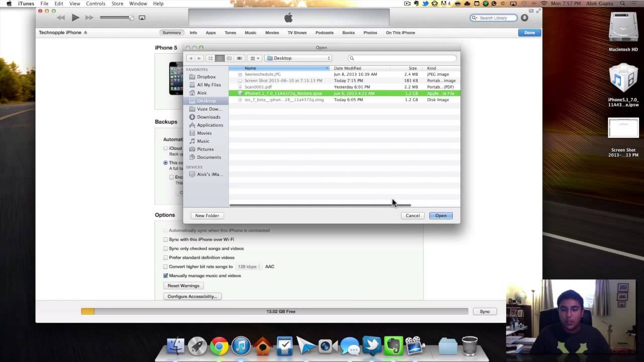This screenshot has height=362, width=644.
Task: Open the AirPlay output icon in iTunes
Action: point(142,18)
